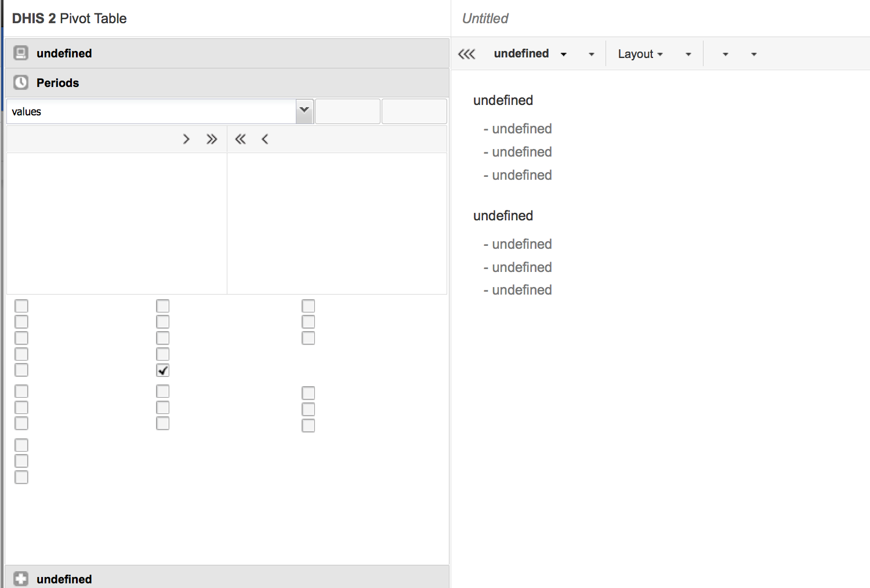870x588 pixels.
Task: Open the bold undefined toolbar dropdown
Action: coord(530,54)
